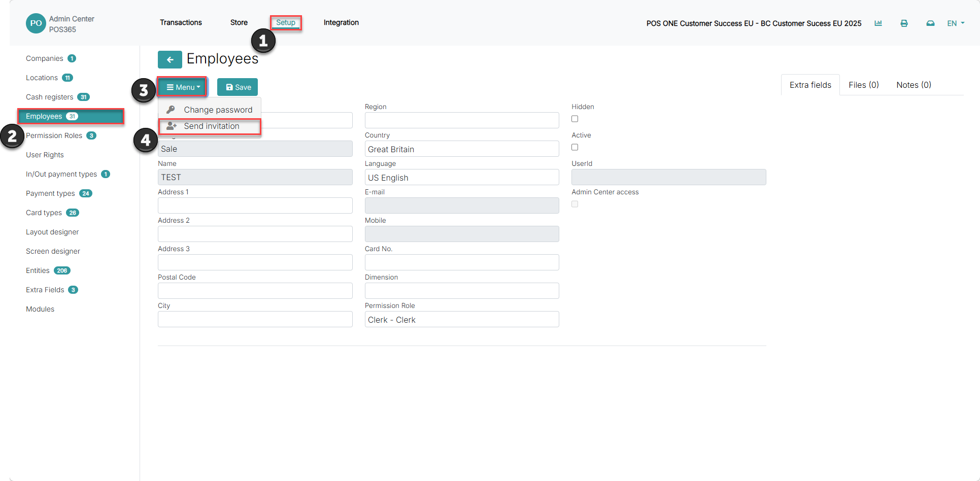
Task: Toggle the Admin Center access checkbox
Action: (575, 204)
